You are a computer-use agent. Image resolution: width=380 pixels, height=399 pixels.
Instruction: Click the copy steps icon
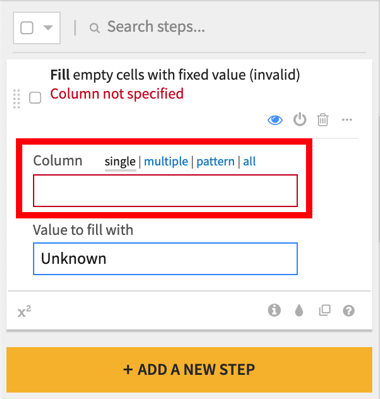click(x=324, y=310)
